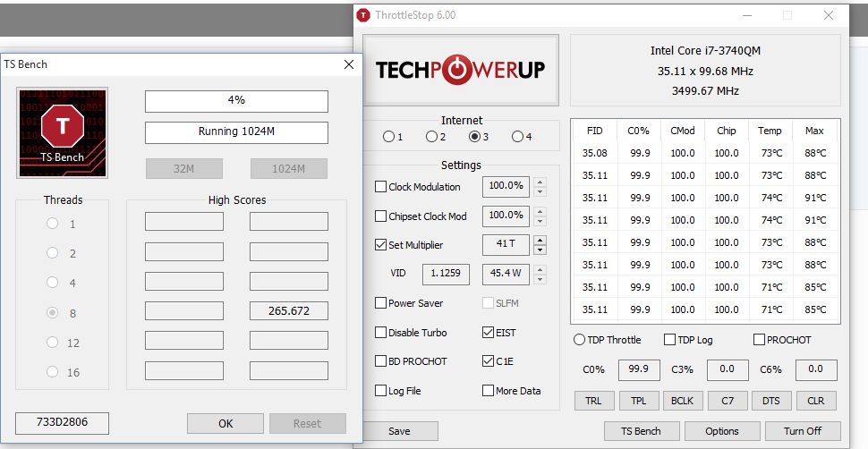Close the ThrottleStop window

coord(828,15)
